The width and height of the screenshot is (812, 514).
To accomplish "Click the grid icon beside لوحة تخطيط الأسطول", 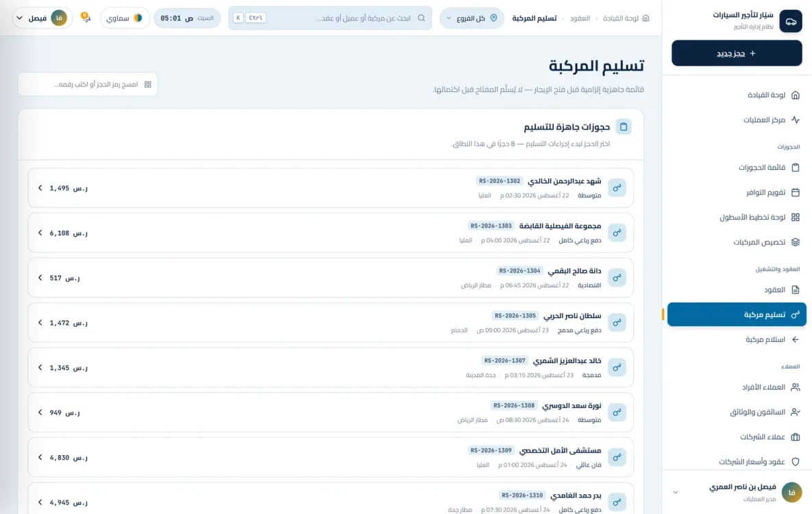I will 796,217.
